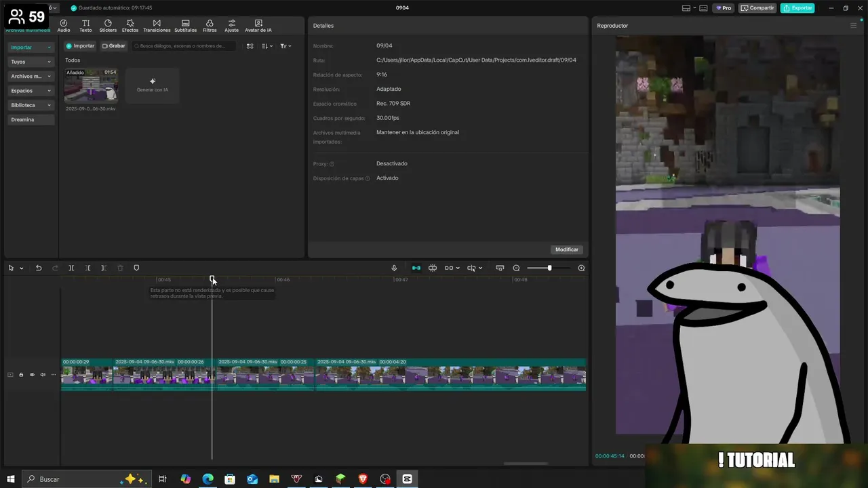The height and width of the screenshot is (488, 868).
Task: Open the sort order dropdown
Action: pos(267,46)
